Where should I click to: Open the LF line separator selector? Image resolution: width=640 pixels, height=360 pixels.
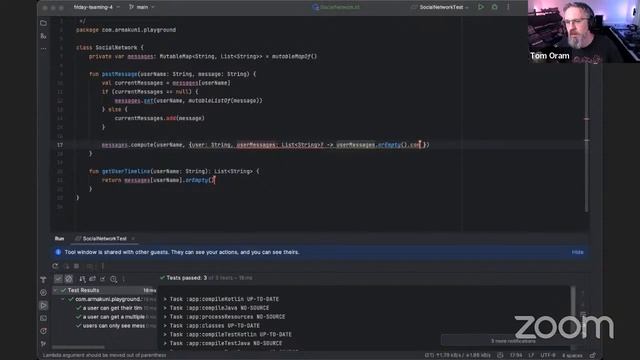531,355
